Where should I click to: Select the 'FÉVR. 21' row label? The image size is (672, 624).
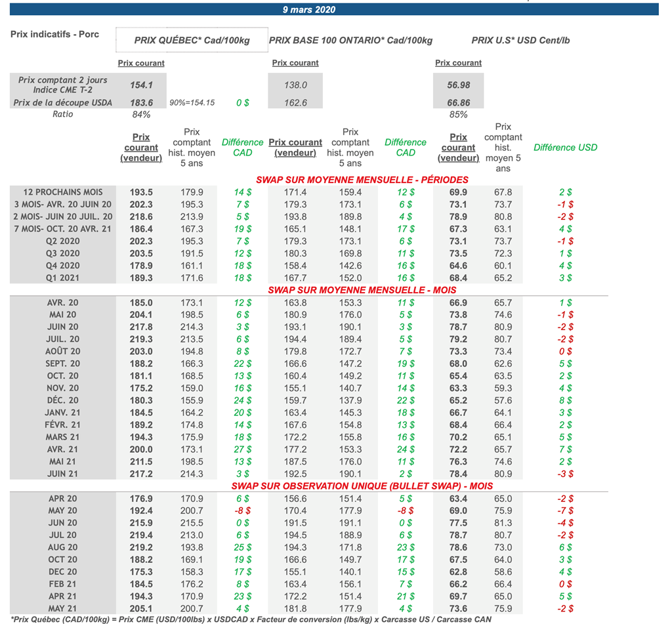[63, 425]
